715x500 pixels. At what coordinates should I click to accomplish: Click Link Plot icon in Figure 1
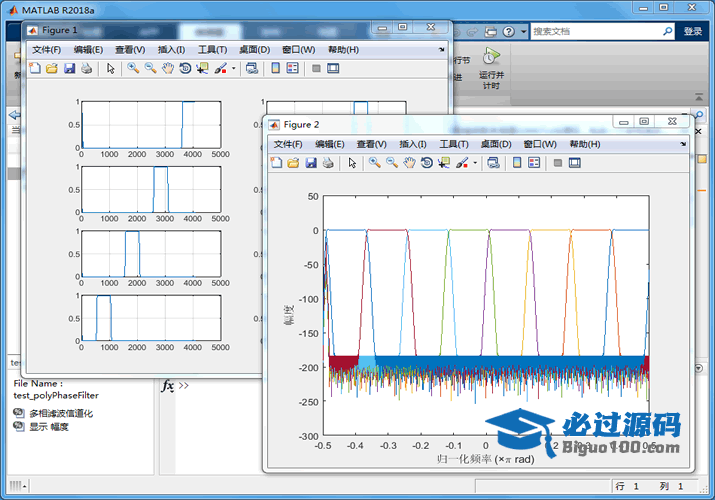tap(252, 68)
